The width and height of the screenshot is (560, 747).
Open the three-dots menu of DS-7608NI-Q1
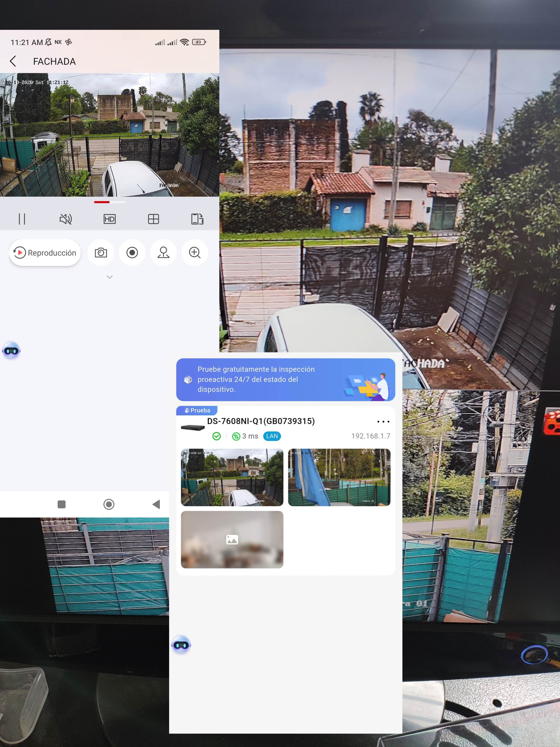click(x=383, y=421)
